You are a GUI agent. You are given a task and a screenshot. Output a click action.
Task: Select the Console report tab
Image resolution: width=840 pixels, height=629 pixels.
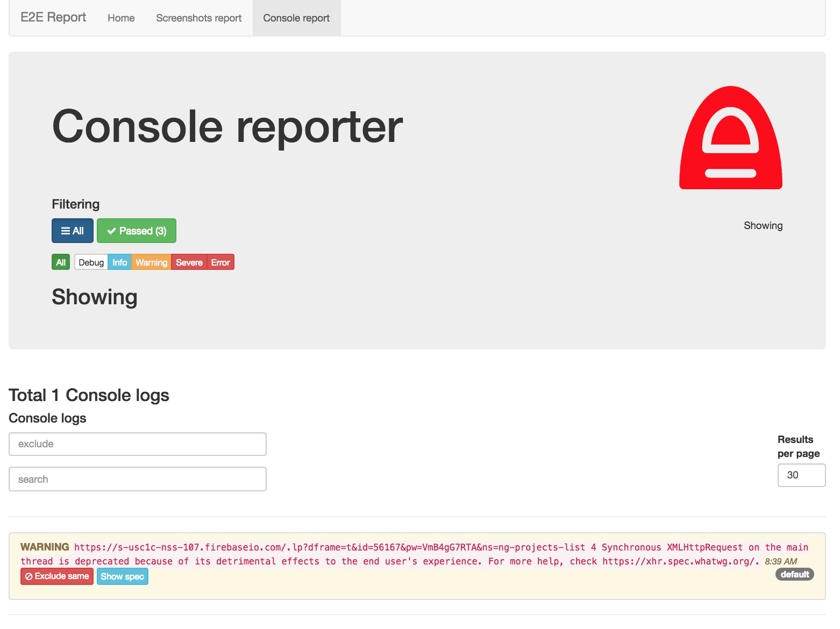coord(296,18)
